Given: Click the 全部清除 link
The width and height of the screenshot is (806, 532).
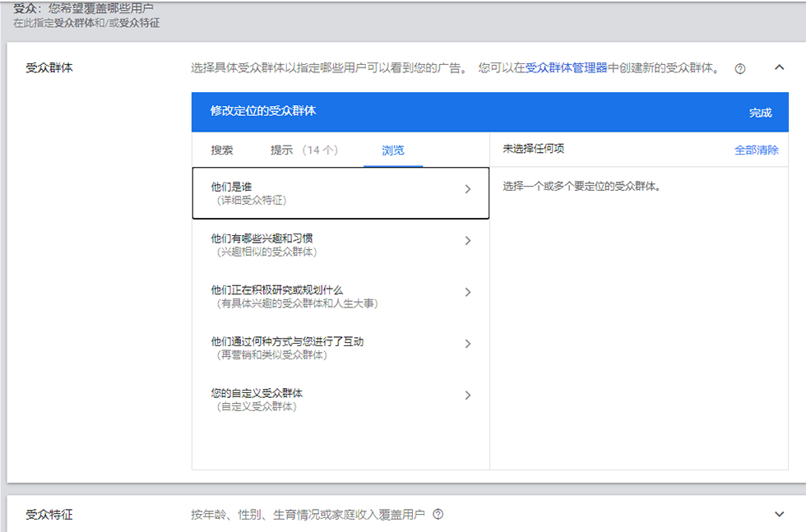Looking at the screenshot, I should (x=756, y=150).
